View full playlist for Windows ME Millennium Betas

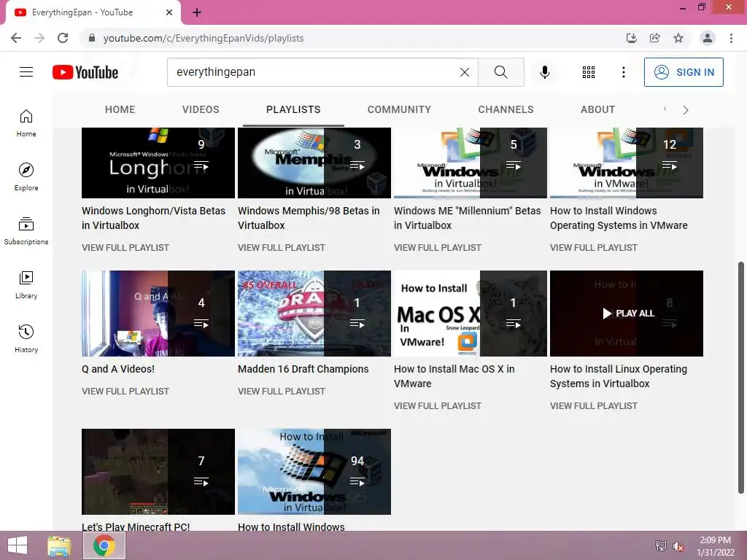438,248
